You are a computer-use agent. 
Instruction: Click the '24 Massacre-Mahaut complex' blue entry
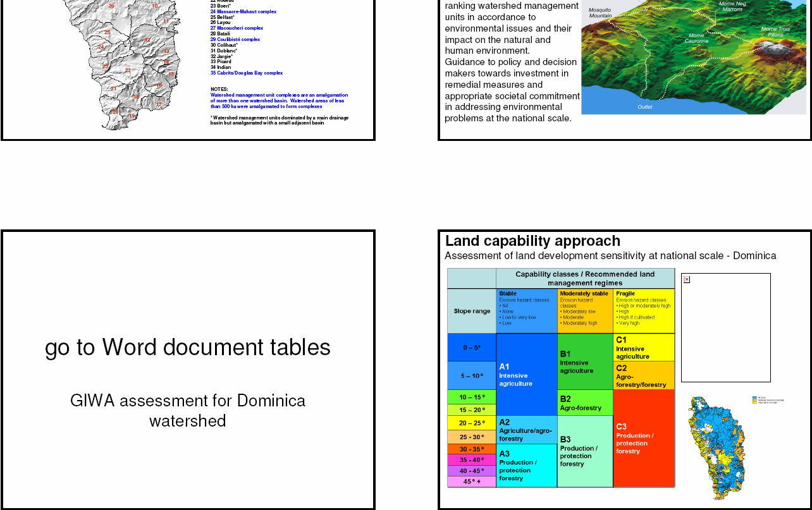[x=243, y=12]
